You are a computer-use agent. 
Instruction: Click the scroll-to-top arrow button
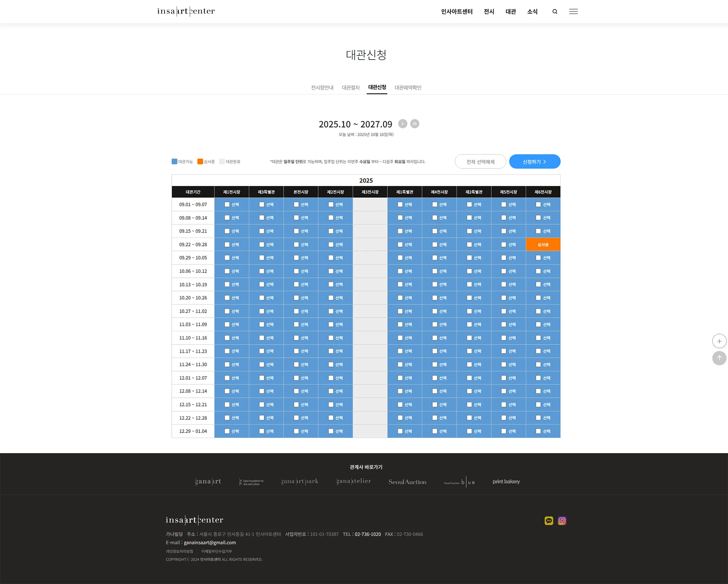(719, 358)
